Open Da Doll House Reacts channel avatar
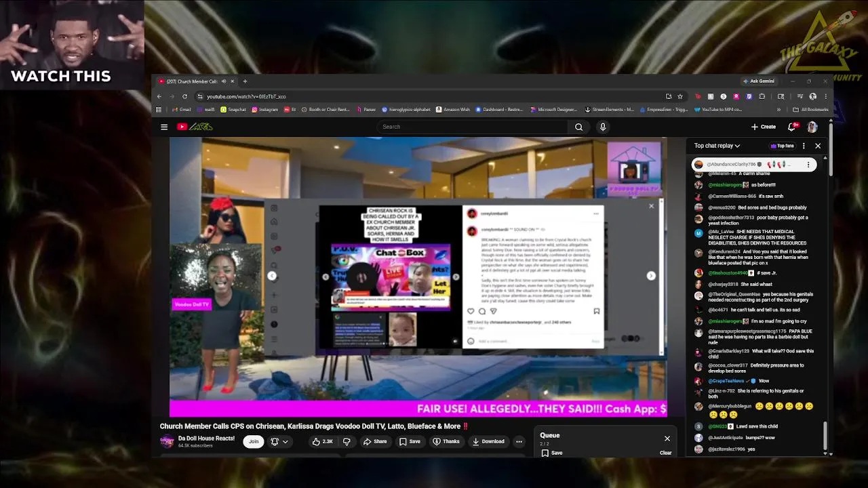 coord(167,441)
